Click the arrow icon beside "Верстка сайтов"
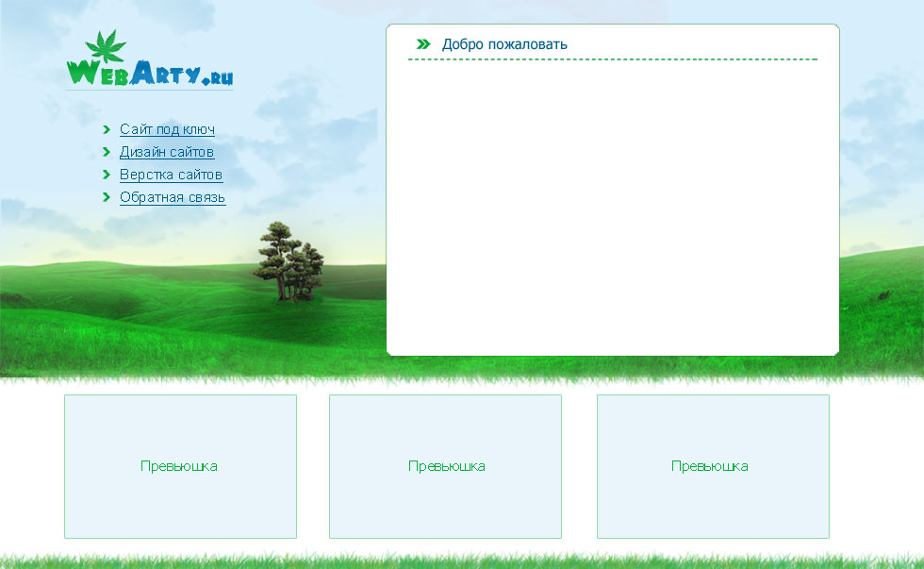The height and width of the screenshot is (569, 924). pos(108,175)
